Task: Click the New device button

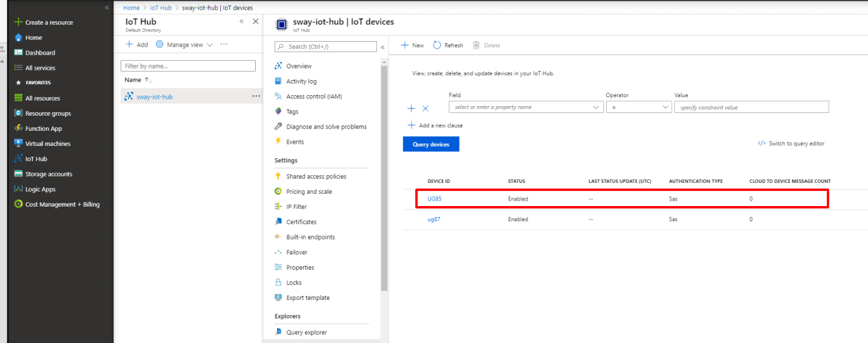Action: pyautogui.click(x=412, y=45)
